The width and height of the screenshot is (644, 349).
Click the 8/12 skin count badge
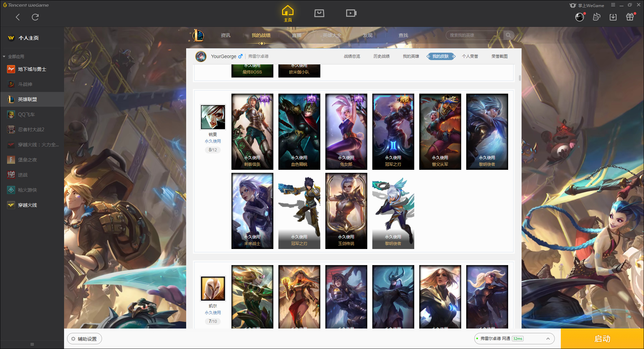click(x=213, y=150)
